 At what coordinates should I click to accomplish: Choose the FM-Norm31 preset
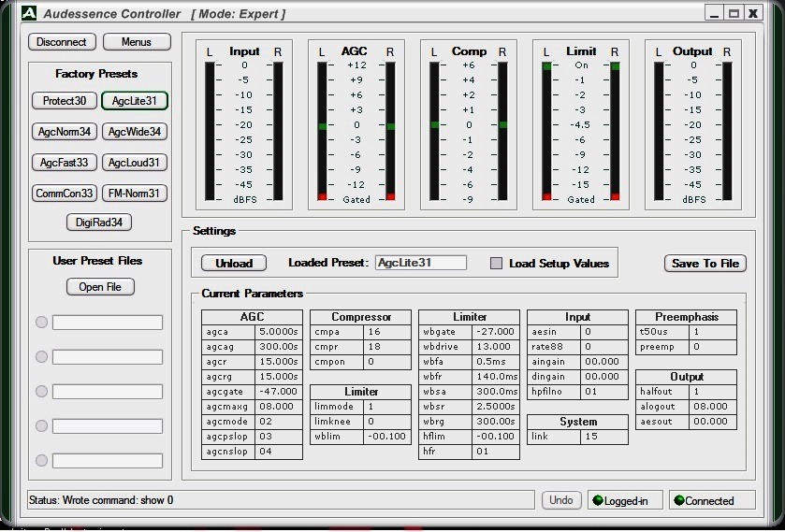tap(134, 194)
